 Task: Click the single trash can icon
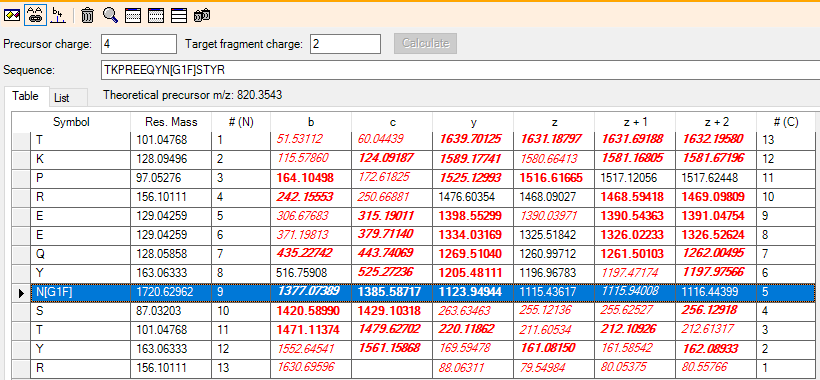click(x=87, y=16)
